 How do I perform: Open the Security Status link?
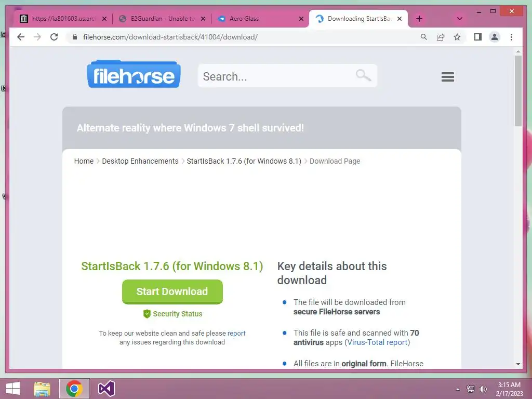point(178,314)
